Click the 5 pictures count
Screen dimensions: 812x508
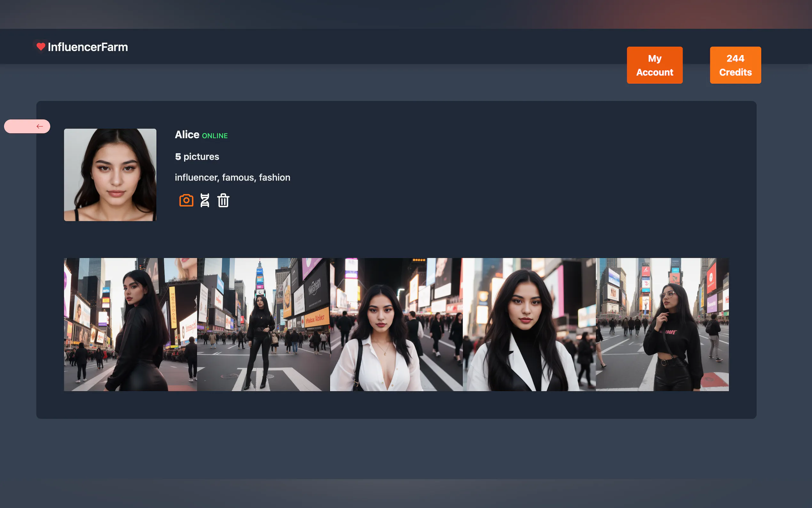[197, 156]
